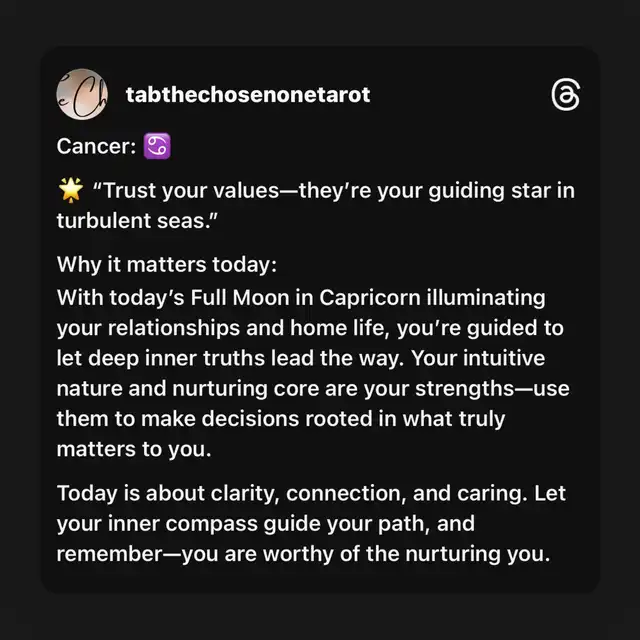Click the 'Why it matters today:' heading
The height and width of the screenshot is (640, 640).
coord(167,264)
